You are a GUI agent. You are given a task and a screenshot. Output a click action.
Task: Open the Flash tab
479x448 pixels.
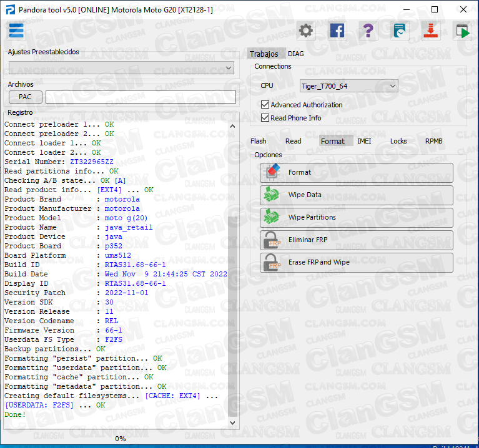coord(259,141)
